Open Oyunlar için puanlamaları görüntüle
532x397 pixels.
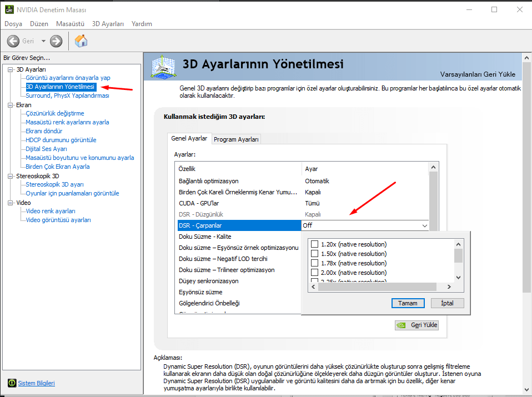pyautogui.click(x=73, y=193)
